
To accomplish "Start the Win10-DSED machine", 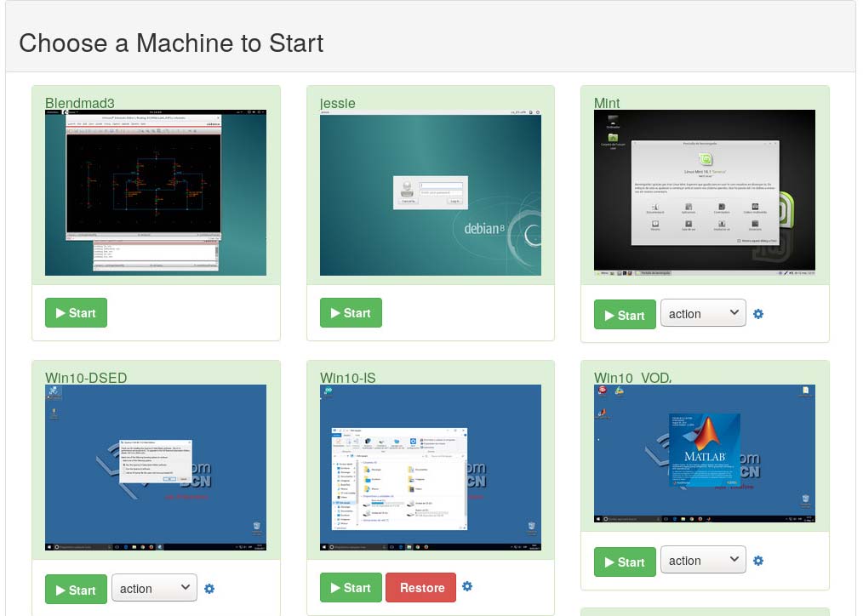I will [x=76, y=588].
